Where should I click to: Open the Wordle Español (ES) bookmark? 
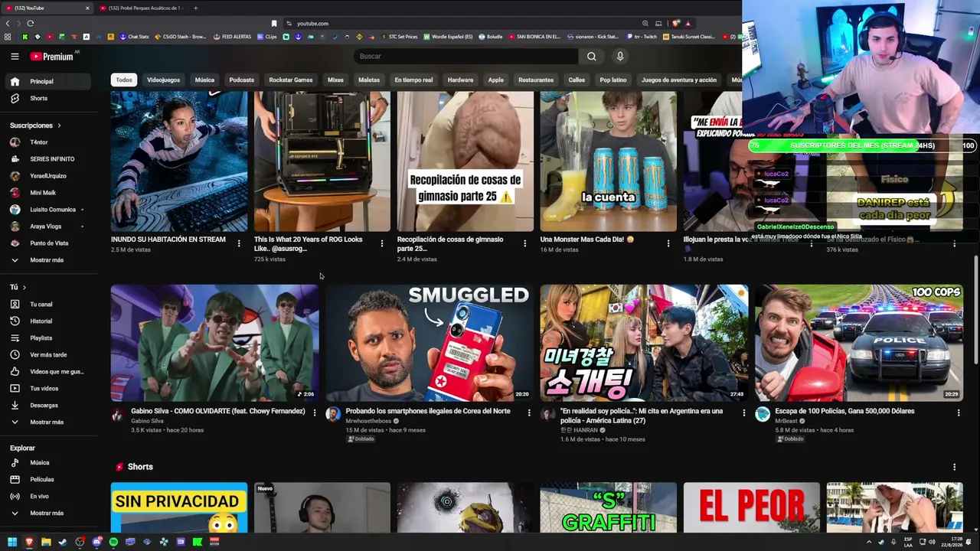click(x=449, y=37)
